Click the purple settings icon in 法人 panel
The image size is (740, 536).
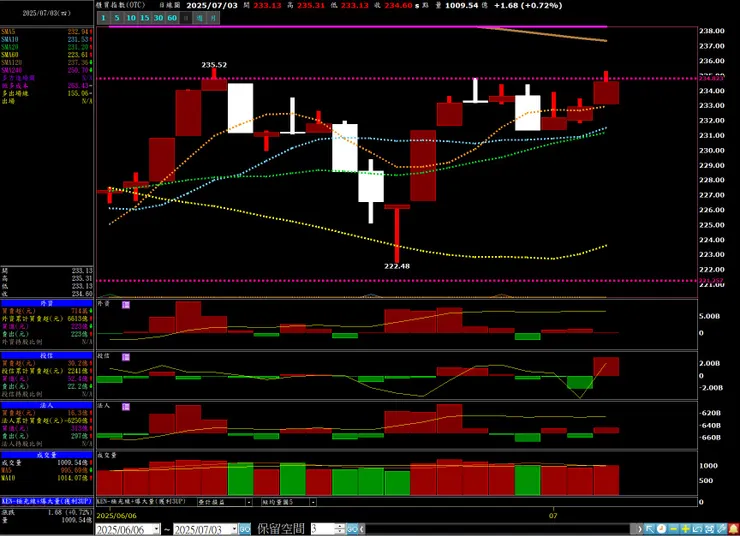click(126, 407)
